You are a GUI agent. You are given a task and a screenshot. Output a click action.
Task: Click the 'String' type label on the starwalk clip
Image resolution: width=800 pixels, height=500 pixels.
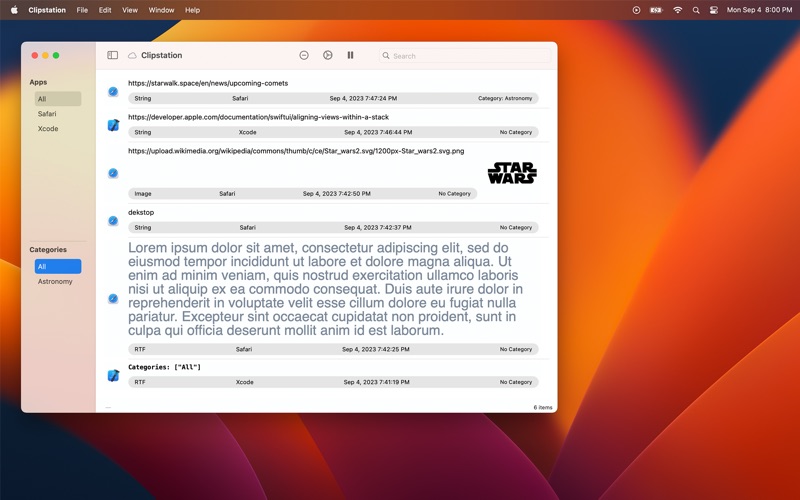click(143, 98)
